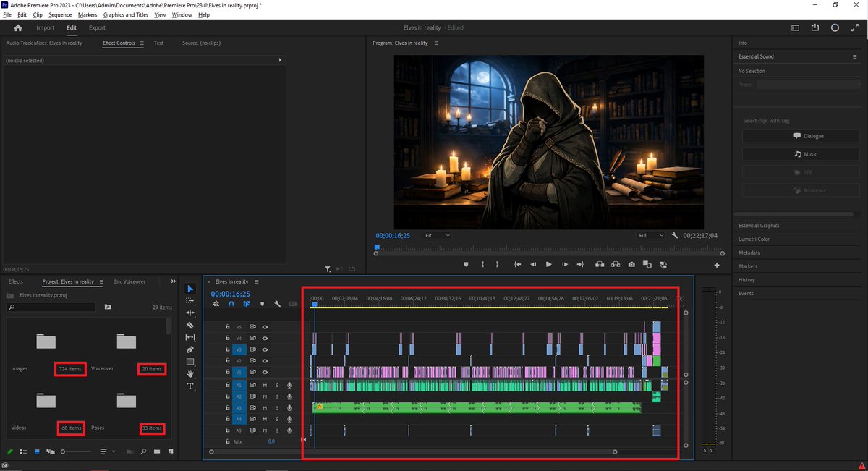Open Program monitor settings wrench

pyautogui.click(x=675, y=235)
